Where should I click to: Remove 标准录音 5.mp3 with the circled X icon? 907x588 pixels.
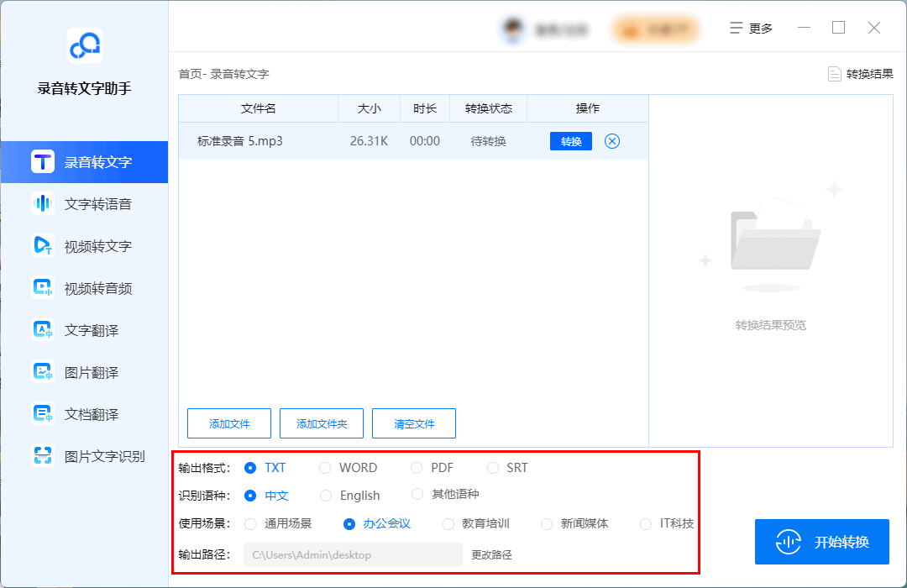pos(612,141)
